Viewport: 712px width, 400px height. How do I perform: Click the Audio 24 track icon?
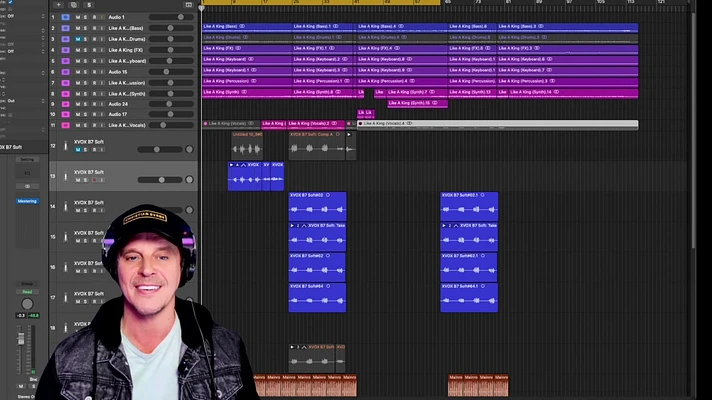click(x=65, y=103)
